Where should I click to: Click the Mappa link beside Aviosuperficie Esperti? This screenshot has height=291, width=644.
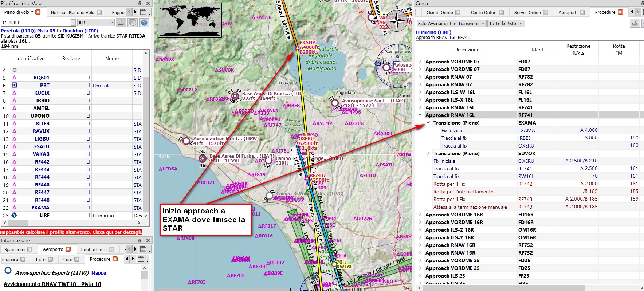(x=99, y=273)
